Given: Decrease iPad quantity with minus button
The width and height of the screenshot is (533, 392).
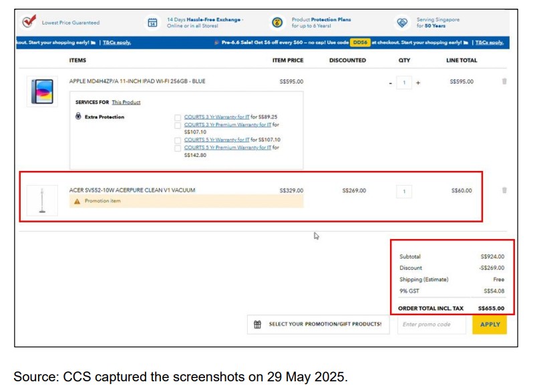Looking at the screenshot, I should click(x=390, y=83).
